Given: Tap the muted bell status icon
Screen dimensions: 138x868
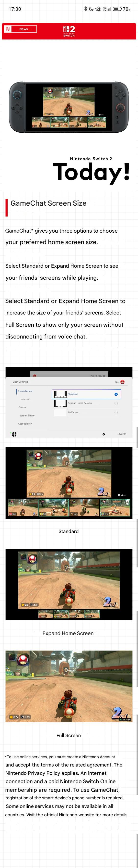Looking at the screenshot, I should [98, 9].
